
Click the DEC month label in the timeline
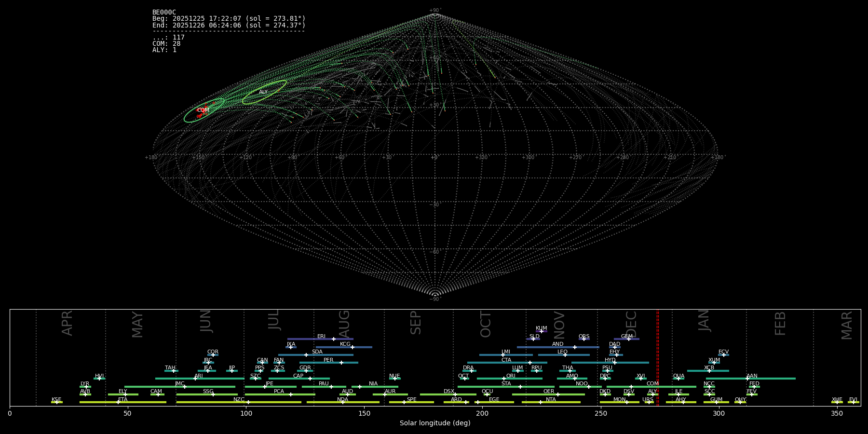[631, 325]
